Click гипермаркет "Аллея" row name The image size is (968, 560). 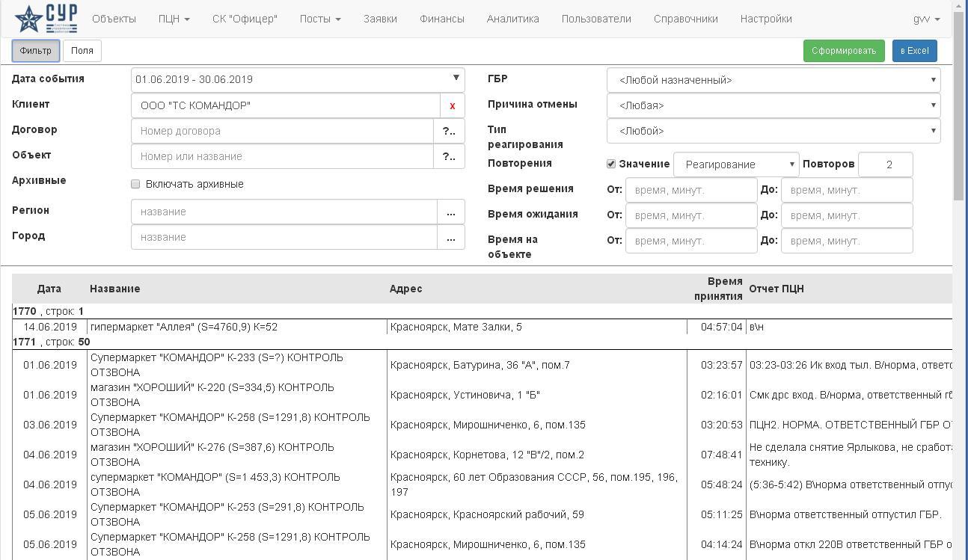[x=184, y=327]
